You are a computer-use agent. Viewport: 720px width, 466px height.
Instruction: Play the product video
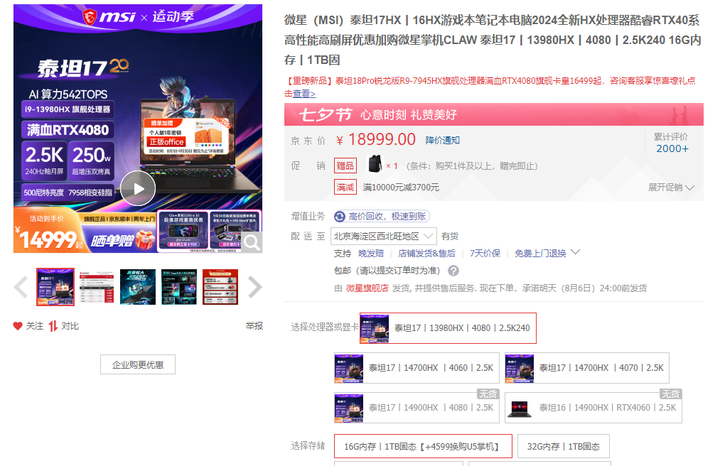click(x=138, y=188)
